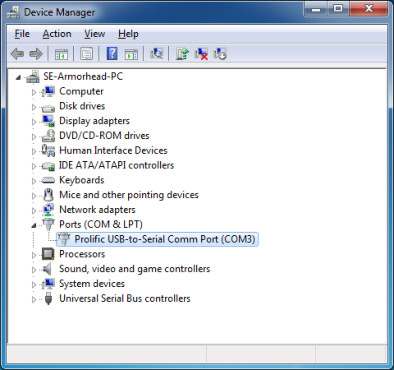Collapse the SE-Armorhead-PC root node
394x370 pixels.
click(x=18, y=78)
